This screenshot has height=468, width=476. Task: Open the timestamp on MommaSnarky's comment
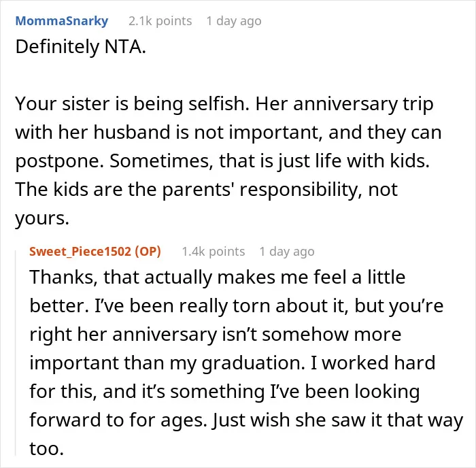point(234,21)
